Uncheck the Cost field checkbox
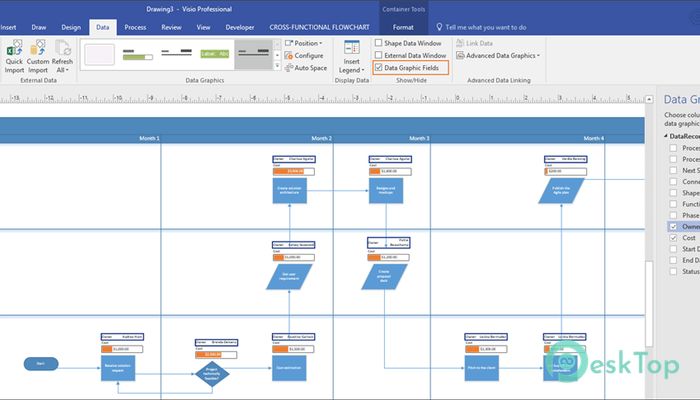 (x=673, y=238)
